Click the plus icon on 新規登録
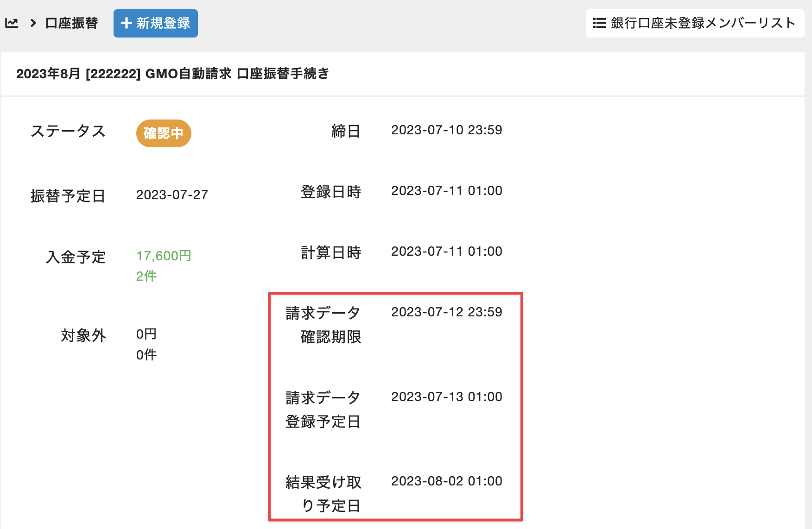This screenshot has height=529, width=812. pyautogui.click(x=126, y=23)
